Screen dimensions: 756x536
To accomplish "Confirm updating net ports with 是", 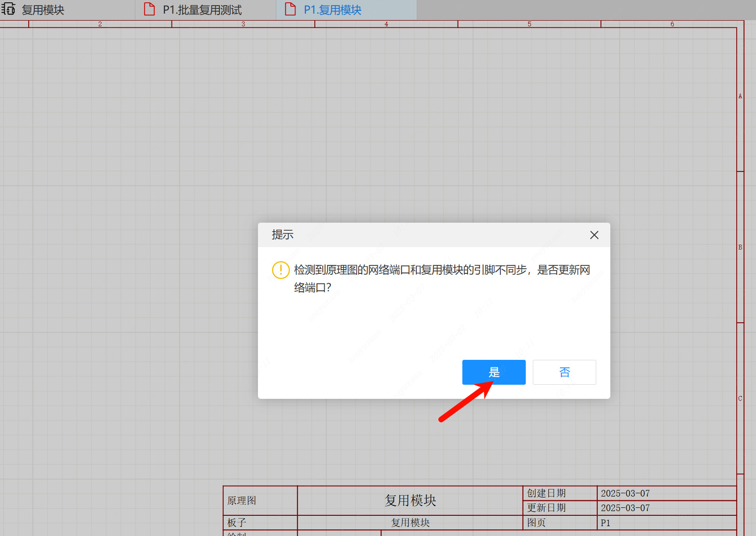I will (x=493, y=372).
